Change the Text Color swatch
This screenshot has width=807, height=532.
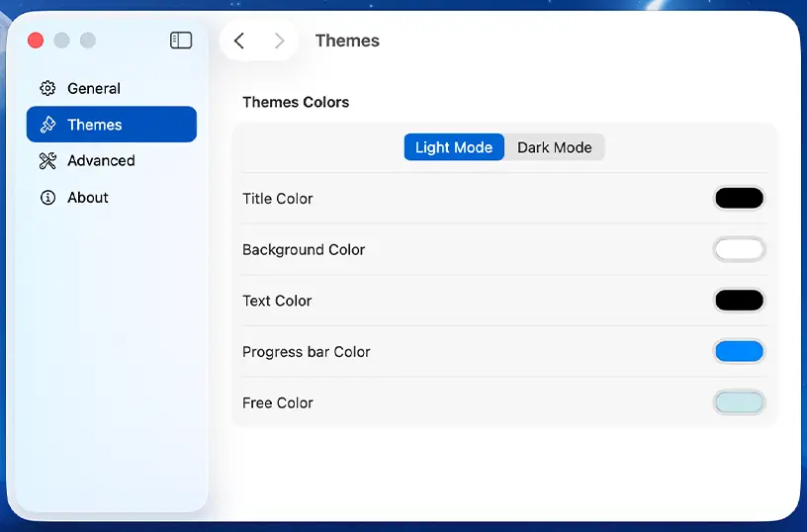739,301
